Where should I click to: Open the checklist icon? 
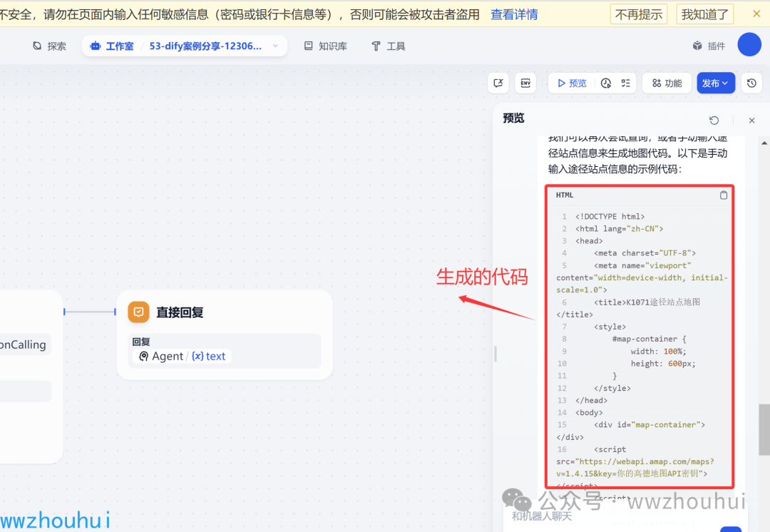[626, 83]
